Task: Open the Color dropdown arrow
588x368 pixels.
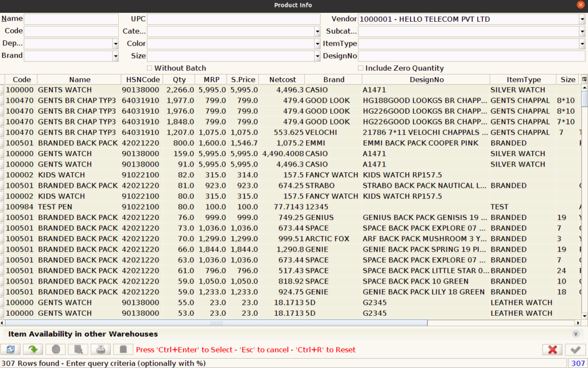Action: [x=317, y=44]
